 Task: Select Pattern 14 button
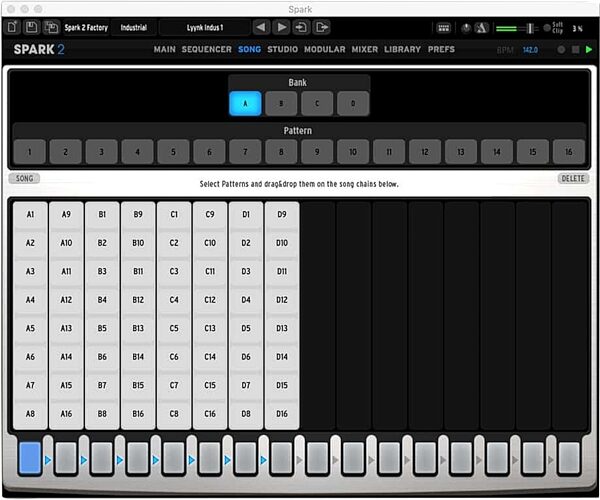pyautogui.click(x=497, y=152)
